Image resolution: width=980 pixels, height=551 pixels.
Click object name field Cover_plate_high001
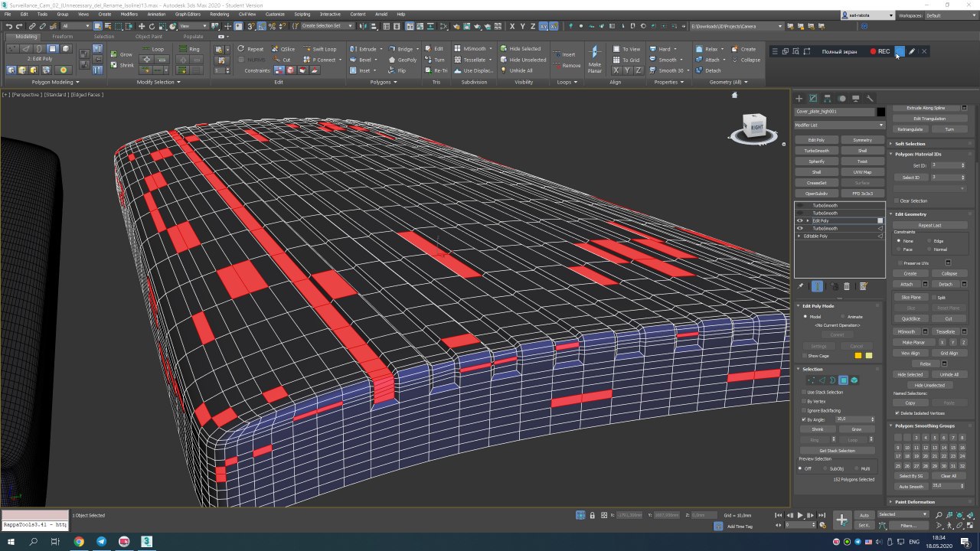coord(835,112)
